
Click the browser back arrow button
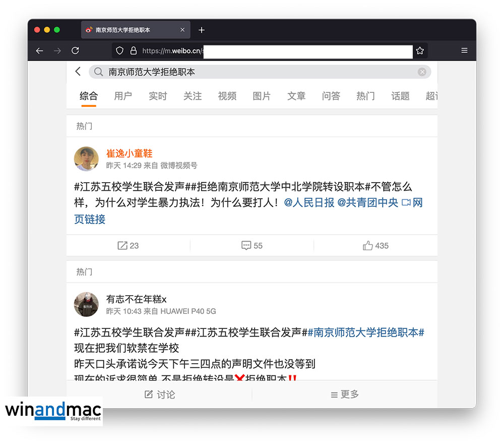[39, 50]
